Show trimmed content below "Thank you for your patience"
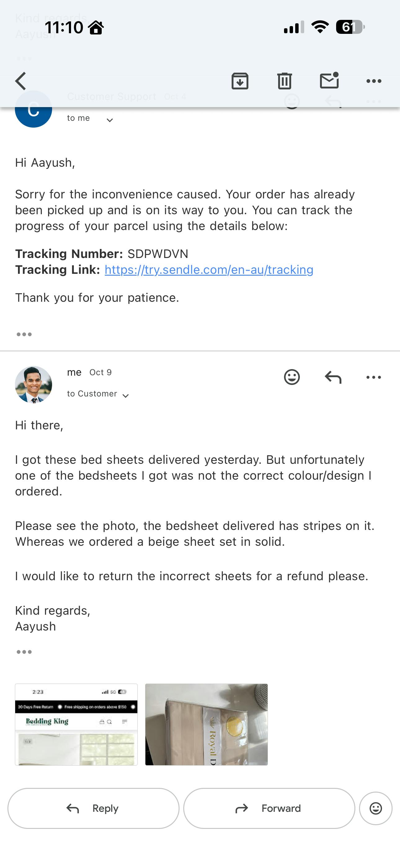This screenshot has width=400, height=868. [24, 334]
